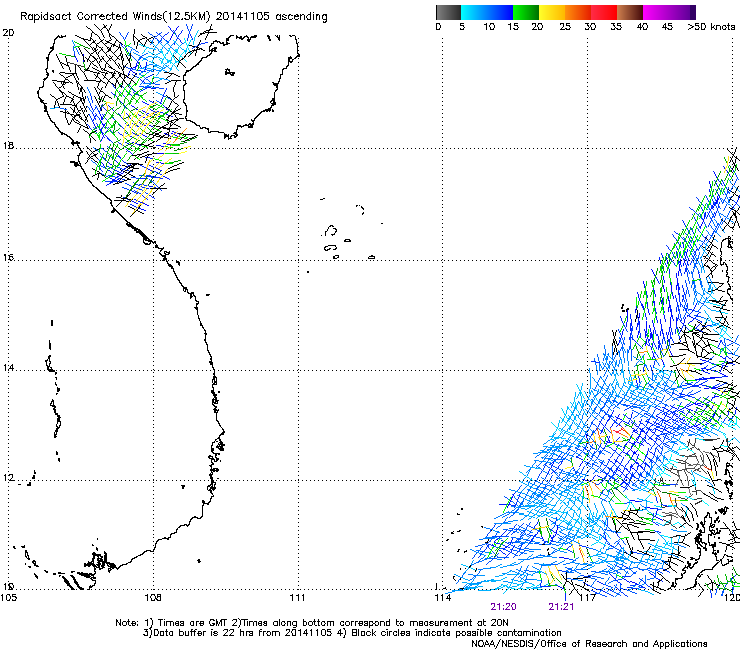
Task: Click the longitude label '117'
Action: (588, 598)
